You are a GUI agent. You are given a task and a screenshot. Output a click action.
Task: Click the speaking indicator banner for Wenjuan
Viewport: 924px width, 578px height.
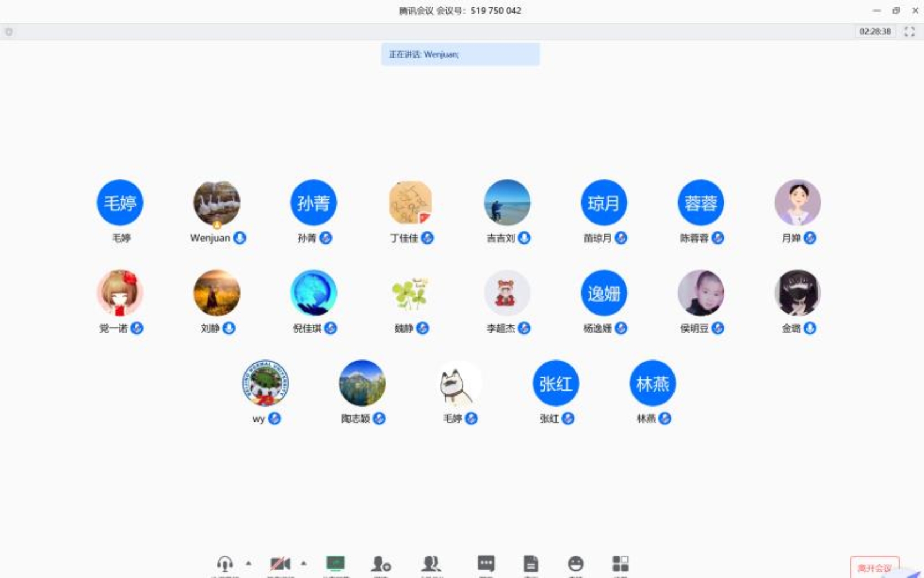point(460,54)
